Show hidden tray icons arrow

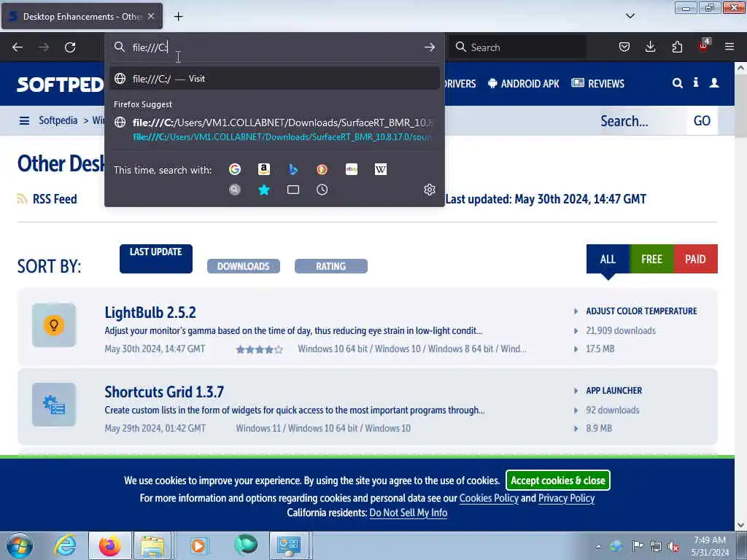(x=598, y=546)
